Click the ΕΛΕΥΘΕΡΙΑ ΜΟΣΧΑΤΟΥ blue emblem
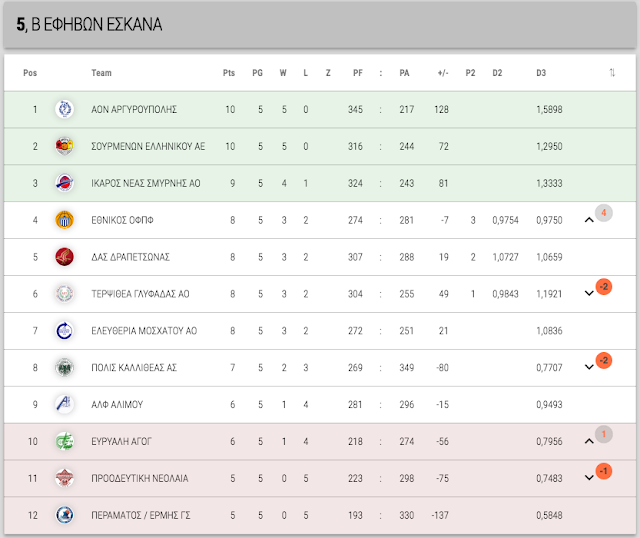 click(64, 331)
